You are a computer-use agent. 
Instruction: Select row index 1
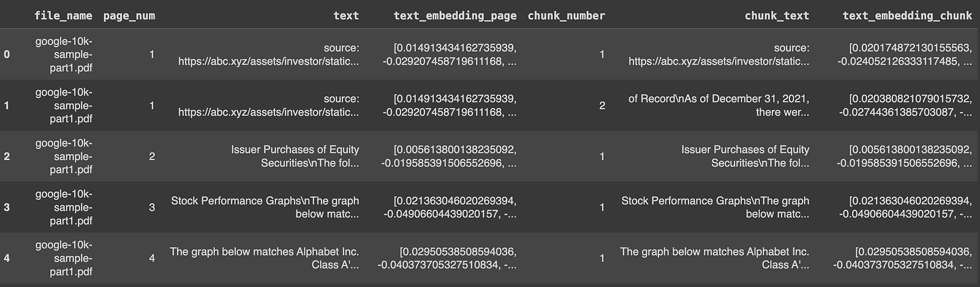[x=7, y=105]
